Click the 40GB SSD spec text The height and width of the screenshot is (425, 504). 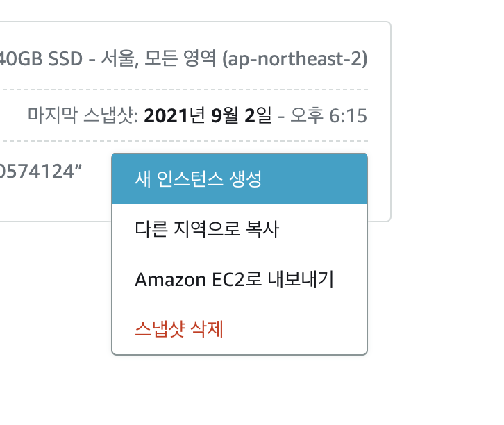click(40, 59)
